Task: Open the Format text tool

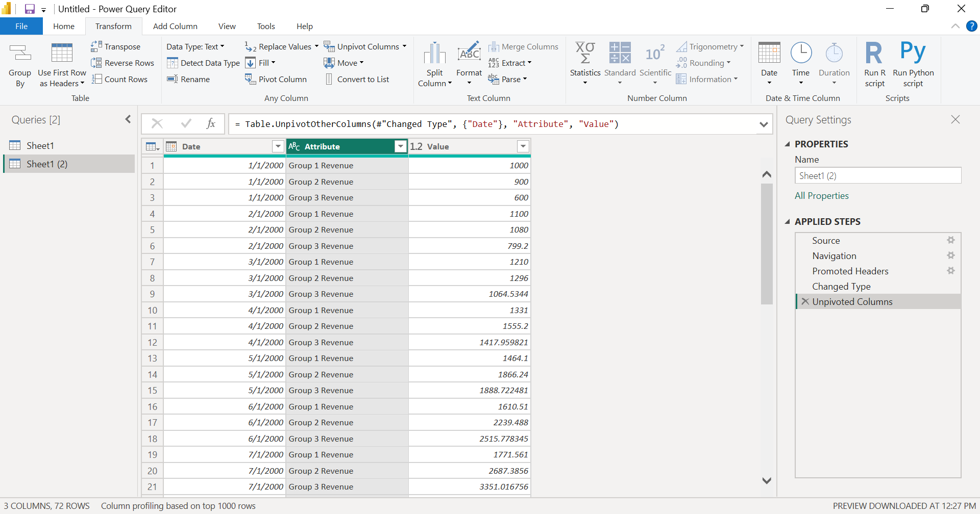Action: point(469,63)
